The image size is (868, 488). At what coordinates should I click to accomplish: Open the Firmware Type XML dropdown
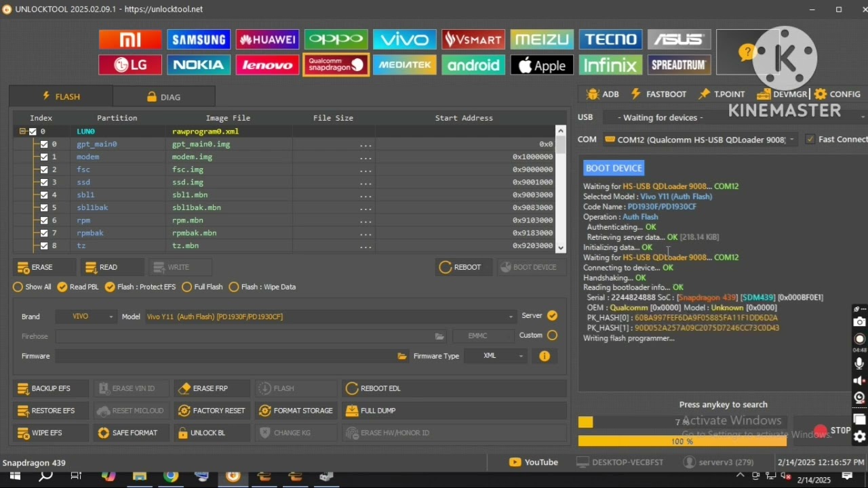(x=496, y=356)
